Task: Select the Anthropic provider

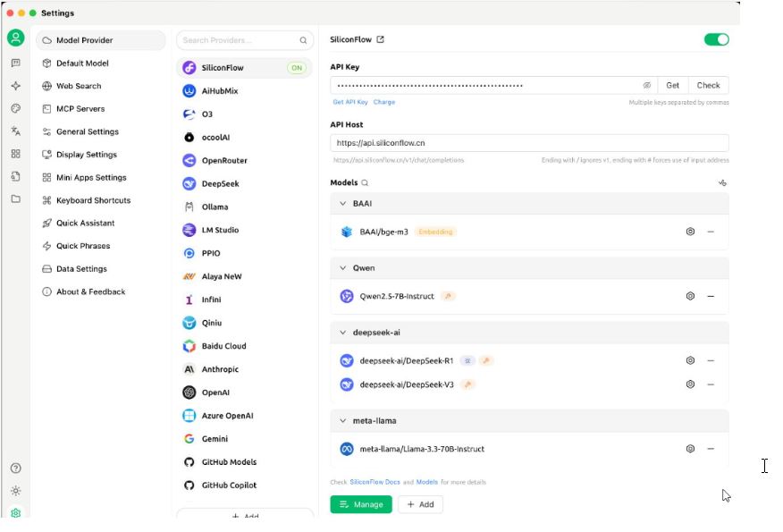Action: point(244,369)
